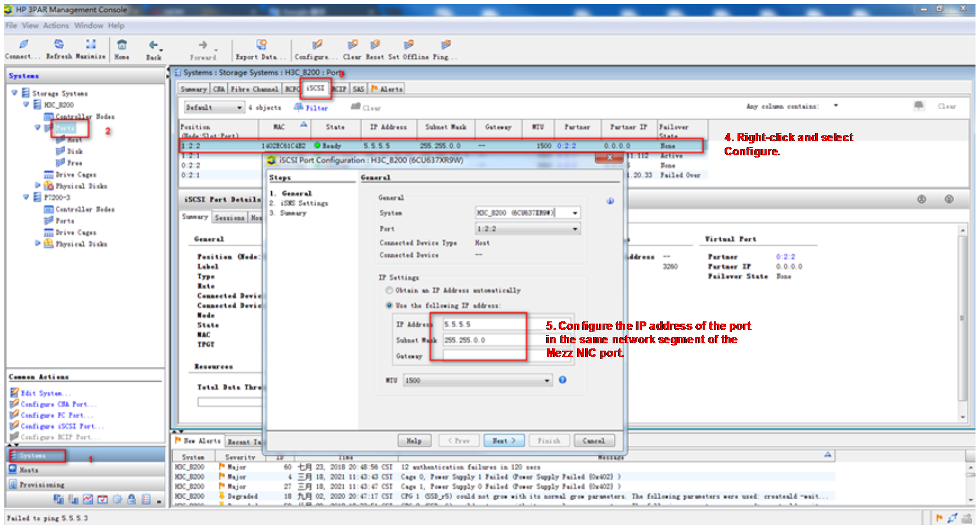Screen dimensions: 980x529
Task: Click Configure FC Port link
Action: point(56,415)
